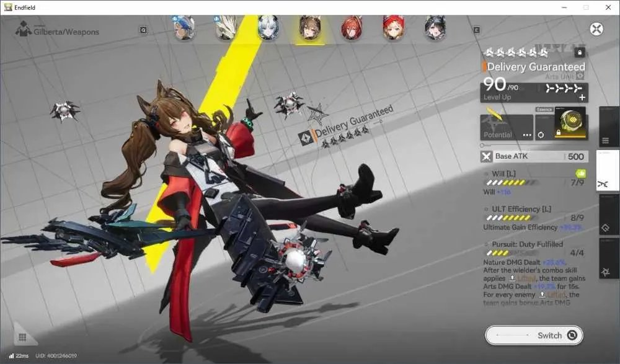Image resolution: width=620 pixels, height=364 pixels.
Task: Select the highlighted brown-haired operator portrait
Action: coord(310,28)
